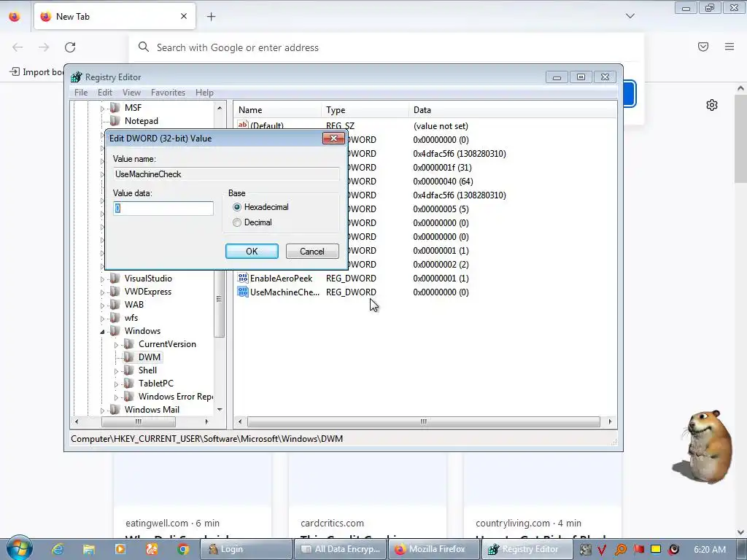Select the Hexadecimal base option
This screenshot has width=747, height=560.
click(237, 207)
